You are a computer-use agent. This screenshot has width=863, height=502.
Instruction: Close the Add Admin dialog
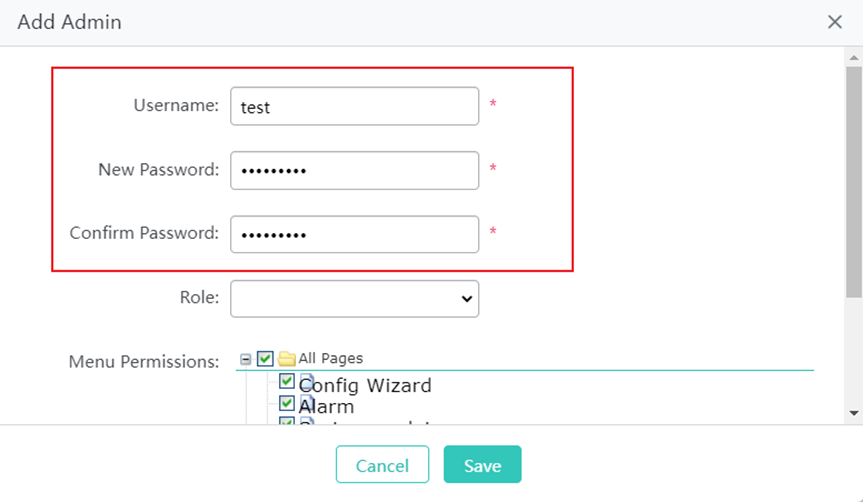tap(835, 22)
